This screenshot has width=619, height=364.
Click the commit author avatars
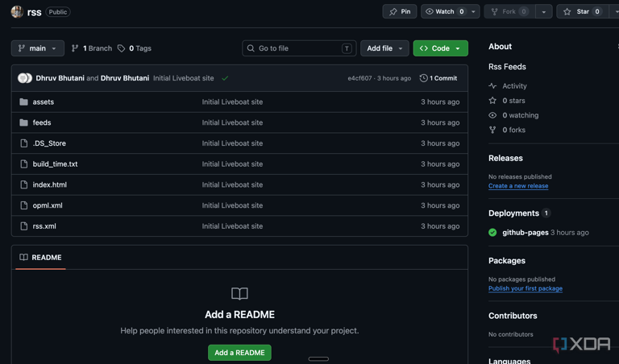(24, 78)
